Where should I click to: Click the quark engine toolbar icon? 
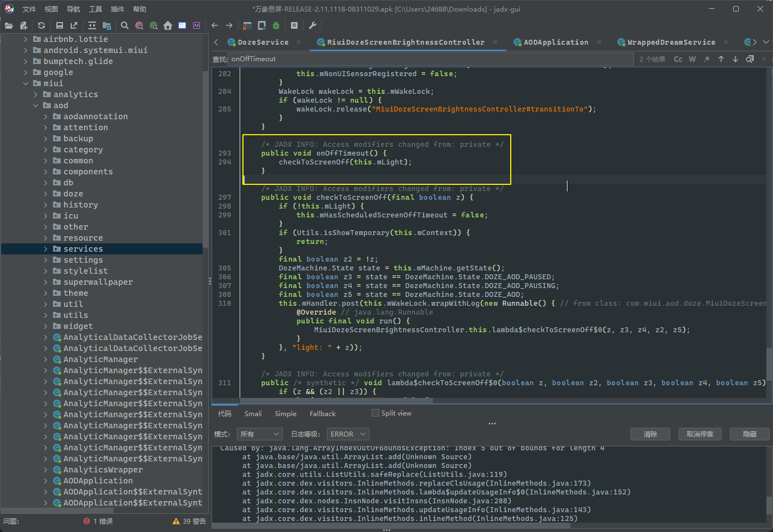coord(262,25)
